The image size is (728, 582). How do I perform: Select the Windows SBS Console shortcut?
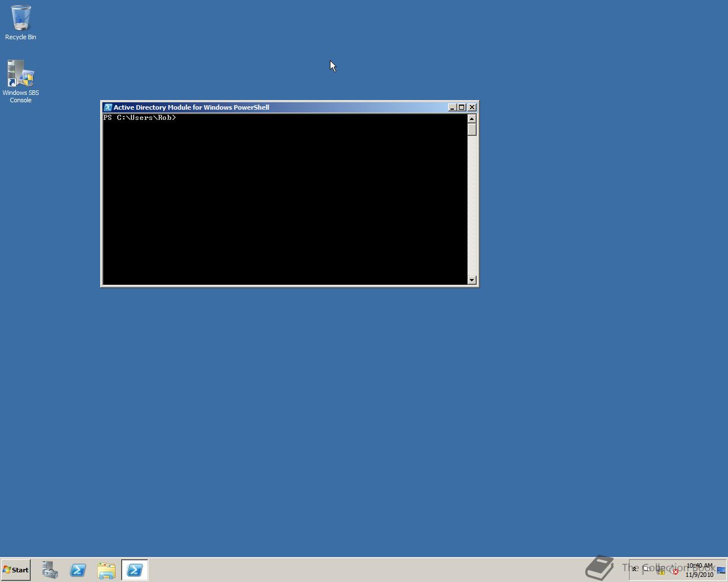click(20, 81)
